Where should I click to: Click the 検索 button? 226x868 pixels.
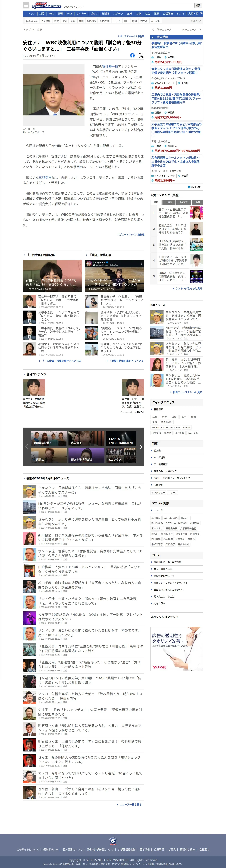(198, 5)
